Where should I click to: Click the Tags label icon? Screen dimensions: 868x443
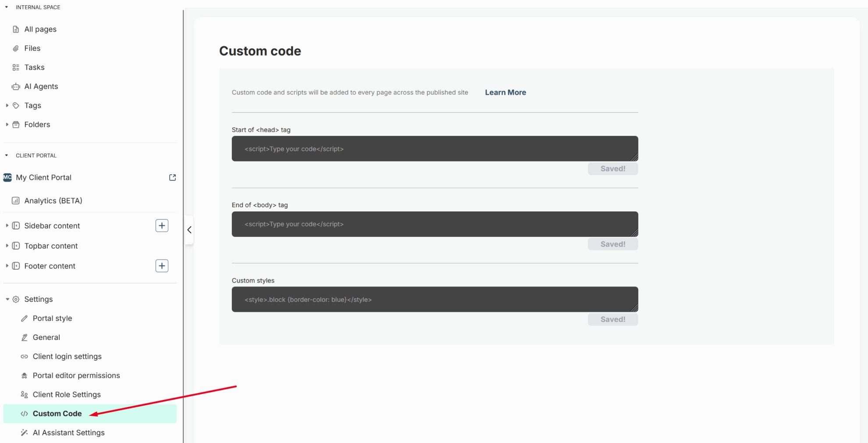coord(16,105)
